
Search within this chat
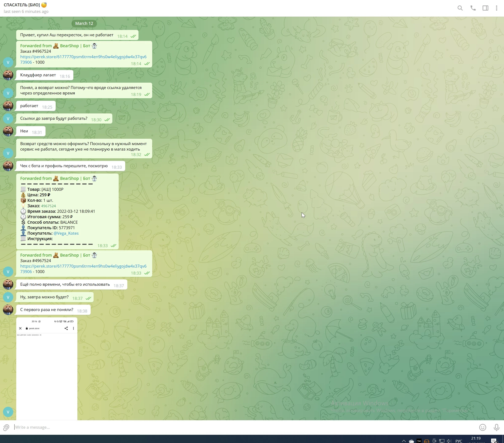pyautogui.click(x=460, y=8)
